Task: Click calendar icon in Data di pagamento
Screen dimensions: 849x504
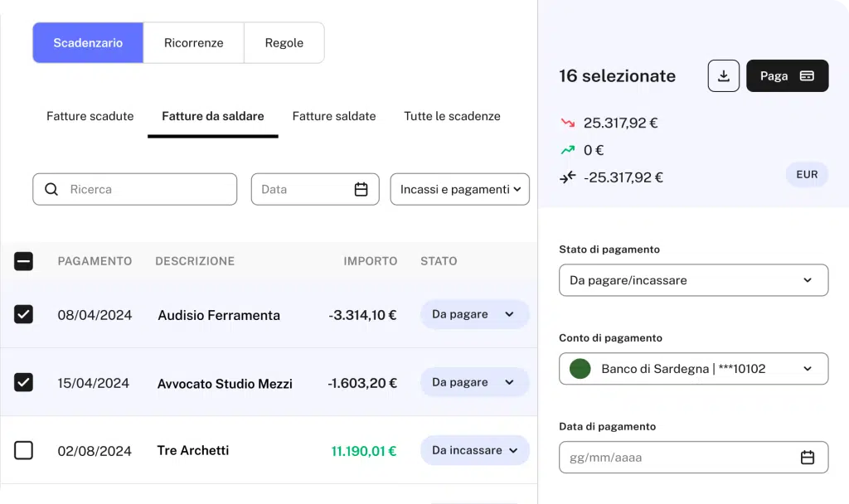Action: 807,458
